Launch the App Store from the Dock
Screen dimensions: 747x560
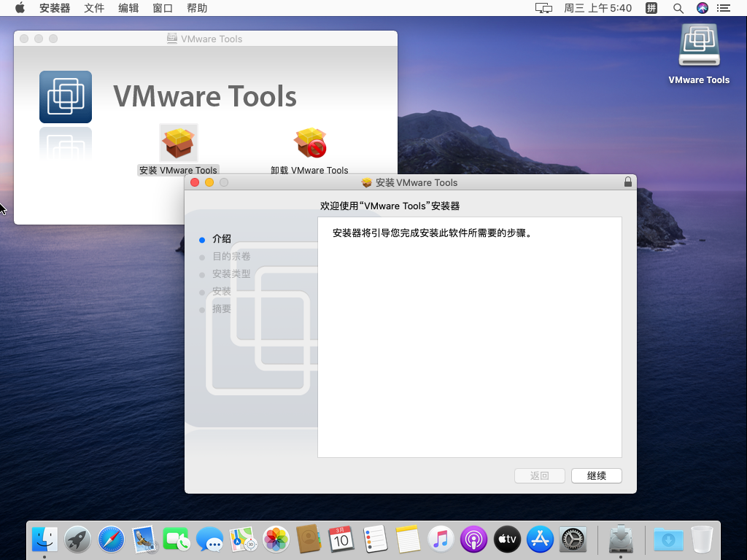pos(540,540)
